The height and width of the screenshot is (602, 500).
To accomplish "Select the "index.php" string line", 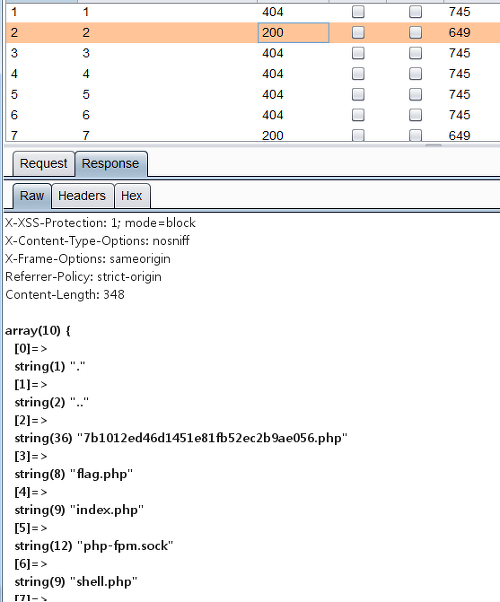I will click(79, 510).
